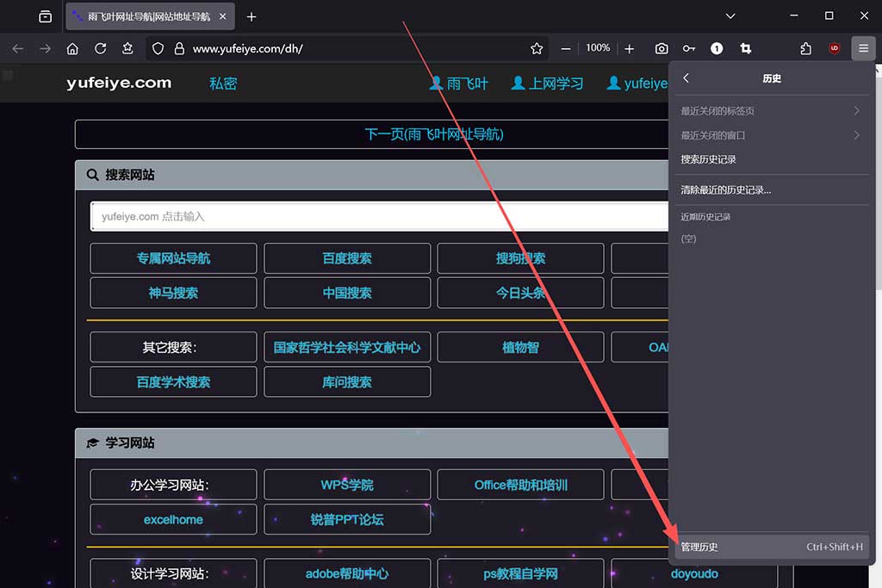The height and width of the screenshot is (588, 882).
Task: Click the tracking protection shield icon
Action: pos(158,49)
